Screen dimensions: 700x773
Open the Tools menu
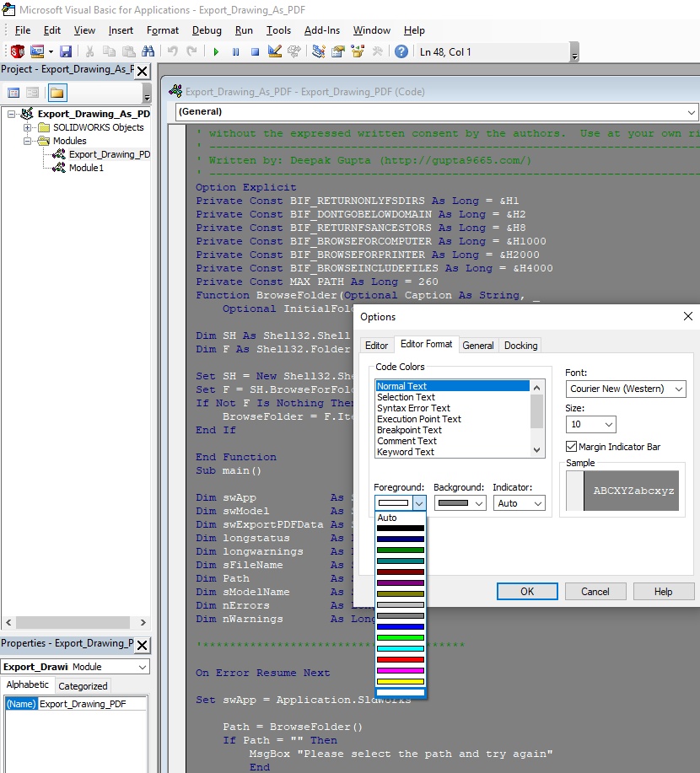[x=278, y=30]
